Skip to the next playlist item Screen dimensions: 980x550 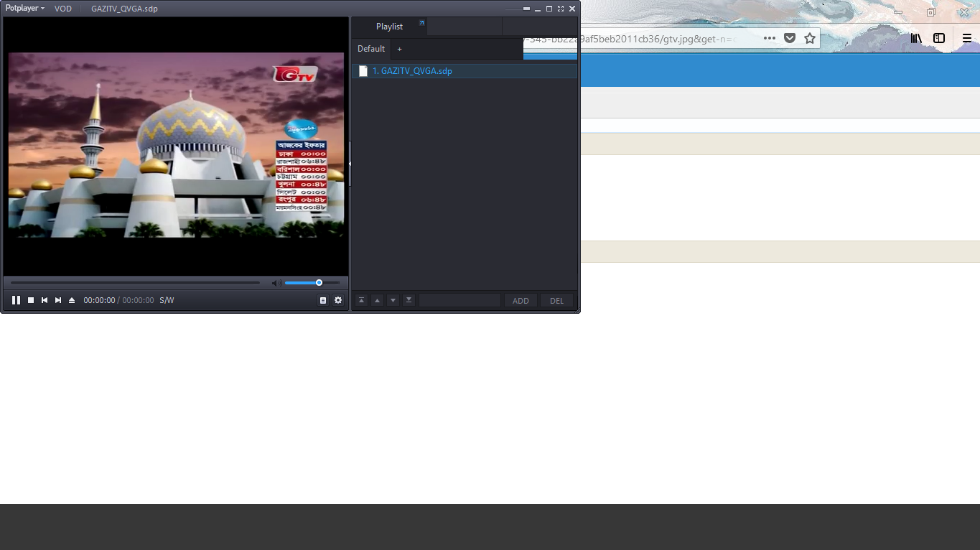click(x=58, y=300)
